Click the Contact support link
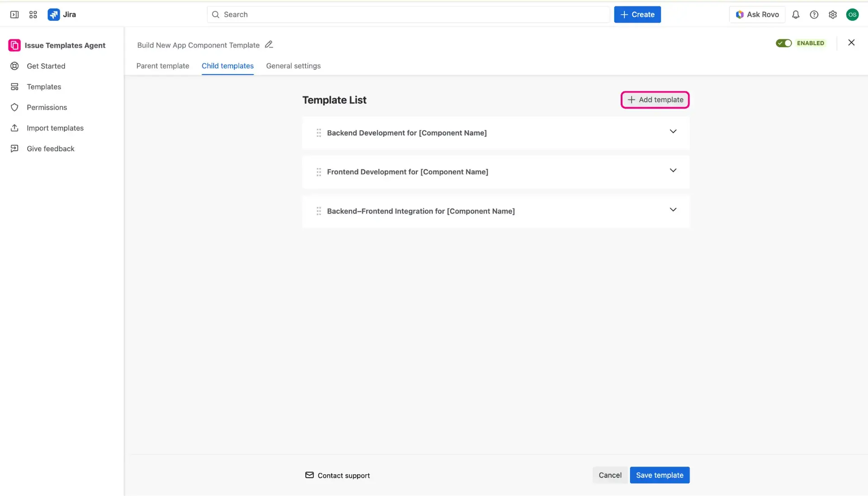 point(344,475)
